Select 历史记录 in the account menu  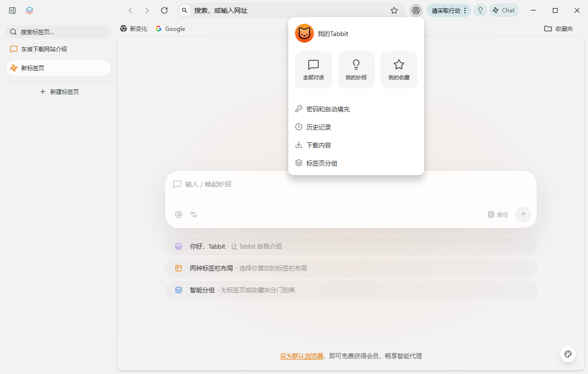coord(319,127)
